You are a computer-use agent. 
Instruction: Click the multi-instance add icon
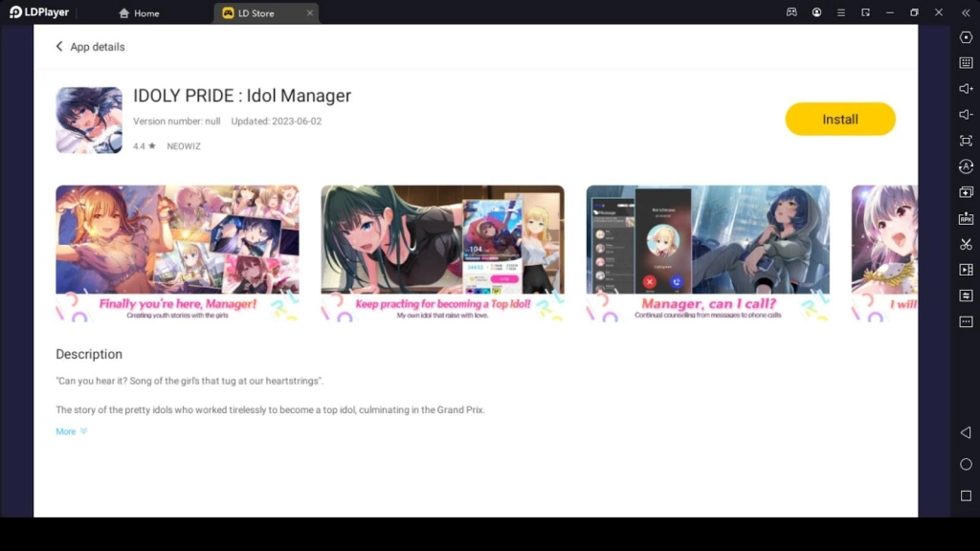[x=966, y=192]
